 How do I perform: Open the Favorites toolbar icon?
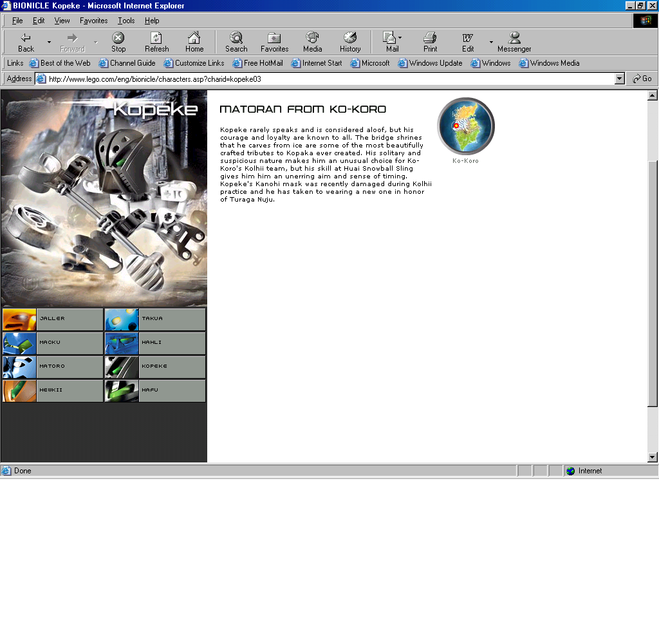(x=274, y=38)
